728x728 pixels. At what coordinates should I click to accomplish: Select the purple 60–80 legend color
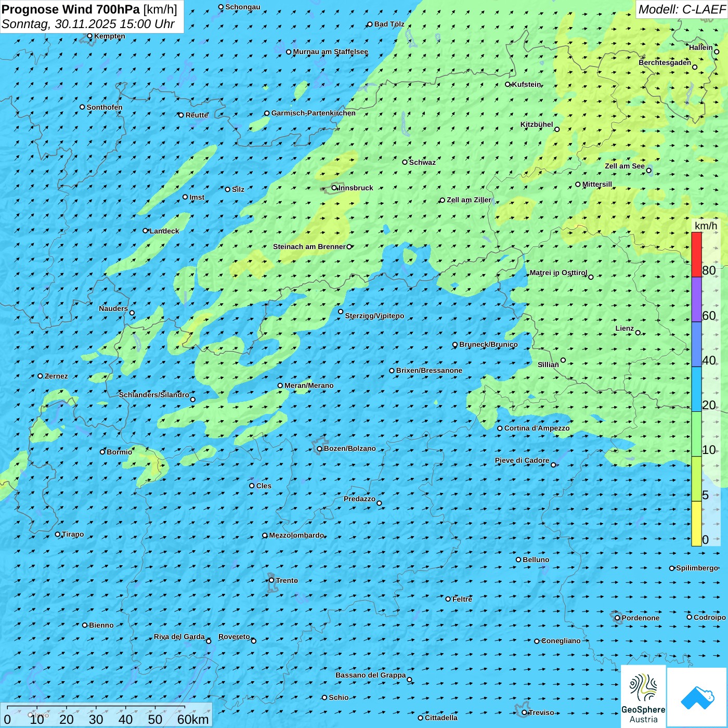[696, 300]
